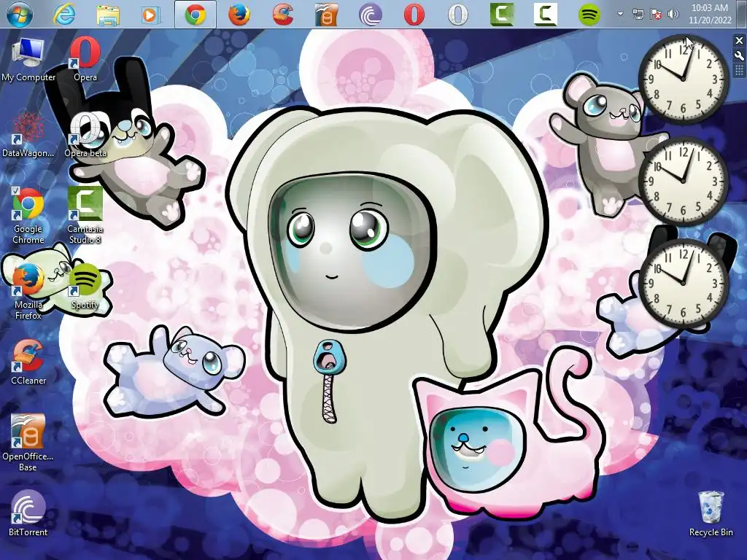
Task: Open green Camtasia Studio taskbar icon
Action: pos(502,15)
